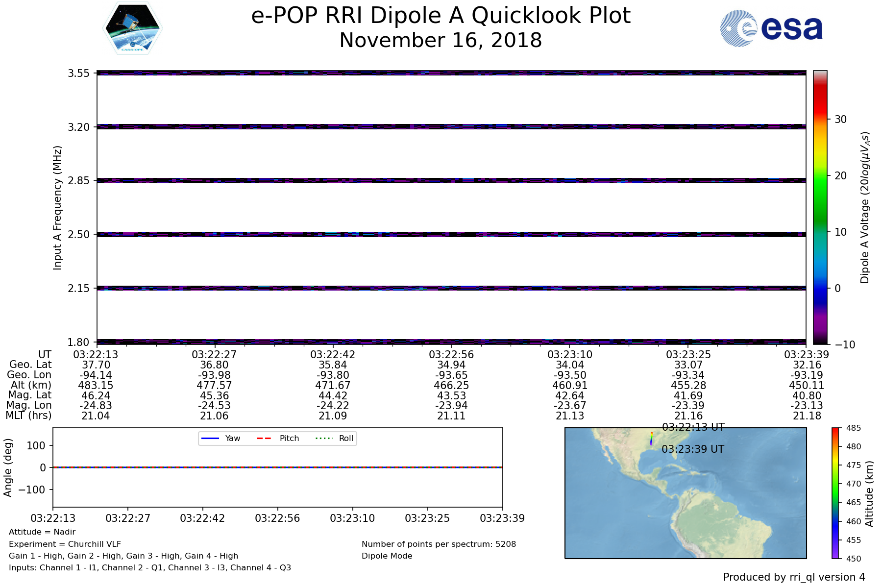Image resolution: width=882 pixels, height=588 pixels.
Task: Click the 2.15 MHz band in the spectrogram
Action: click(x=451, y=288)
